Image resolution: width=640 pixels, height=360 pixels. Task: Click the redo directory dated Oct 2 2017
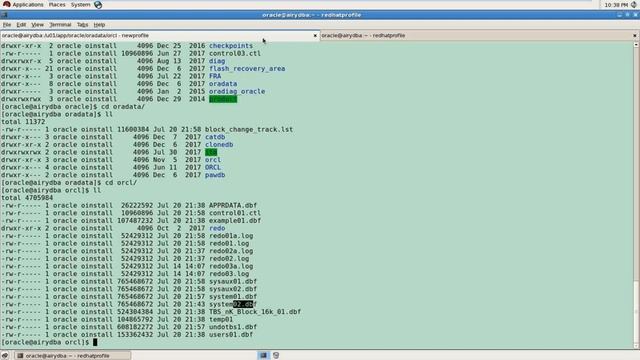point(217,228)
